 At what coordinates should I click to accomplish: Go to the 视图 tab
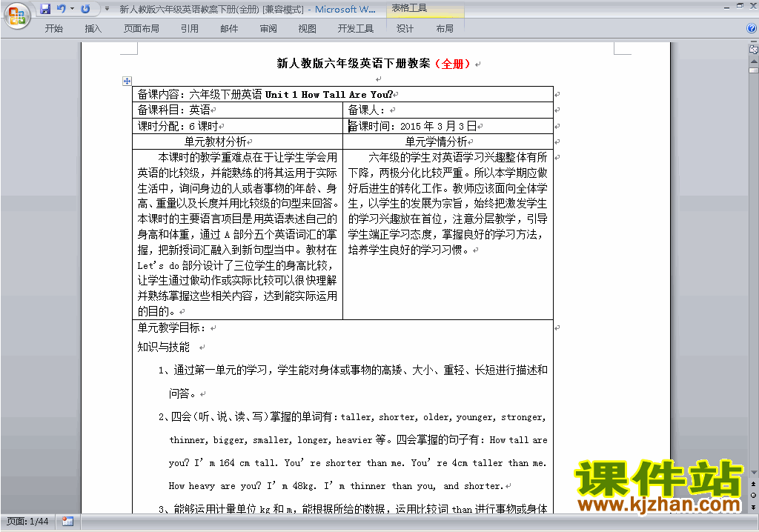coord(307,29)
